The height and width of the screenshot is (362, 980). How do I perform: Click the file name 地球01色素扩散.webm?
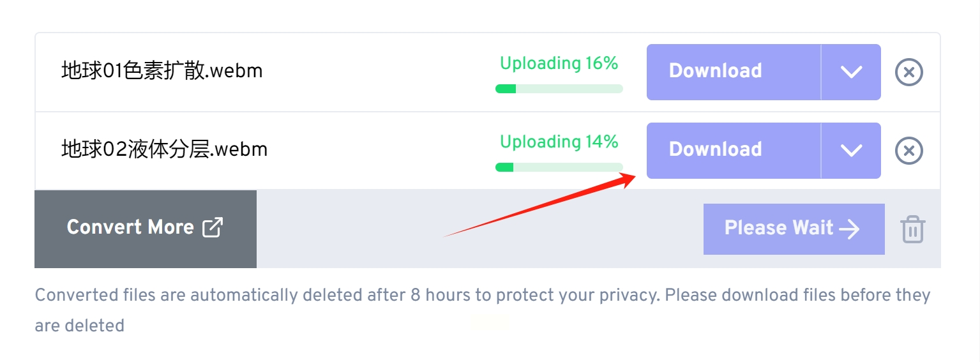(x=162, y=70)
